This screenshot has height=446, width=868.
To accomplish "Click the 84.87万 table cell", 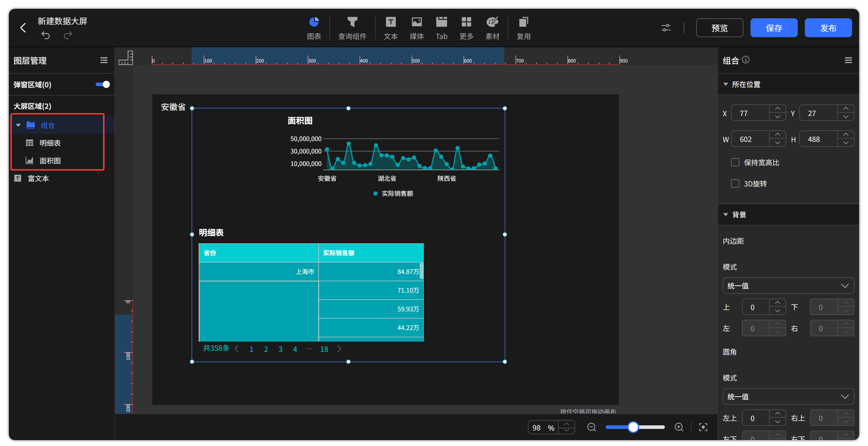I will tap(371, 272).
